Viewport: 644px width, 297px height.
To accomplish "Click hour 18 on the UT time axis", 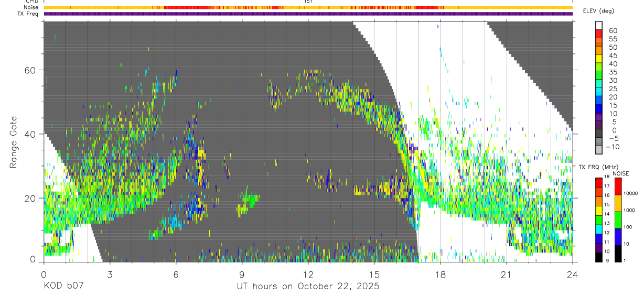I will [441, 274].
